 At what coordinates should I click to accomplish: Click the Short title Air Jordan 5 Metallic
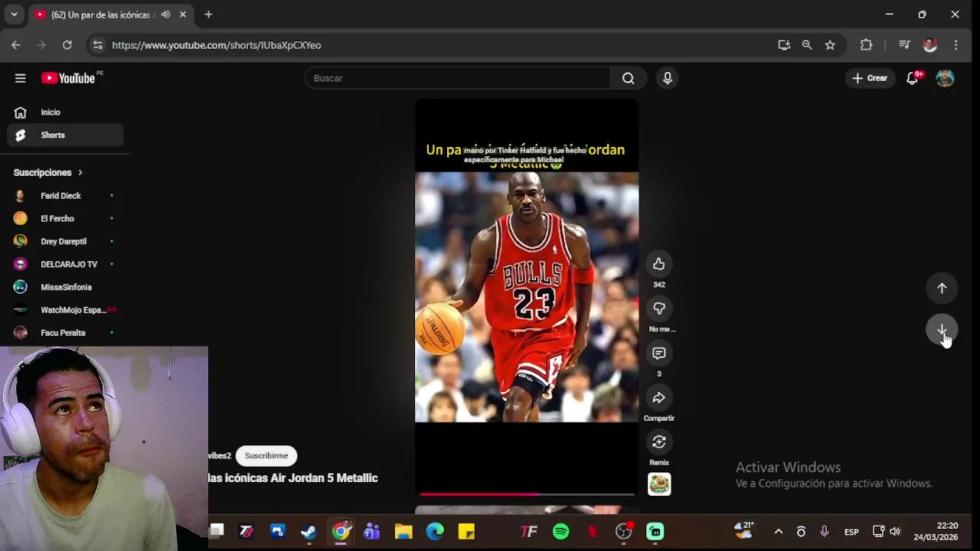pyautogui.click(x=293, y=478)
